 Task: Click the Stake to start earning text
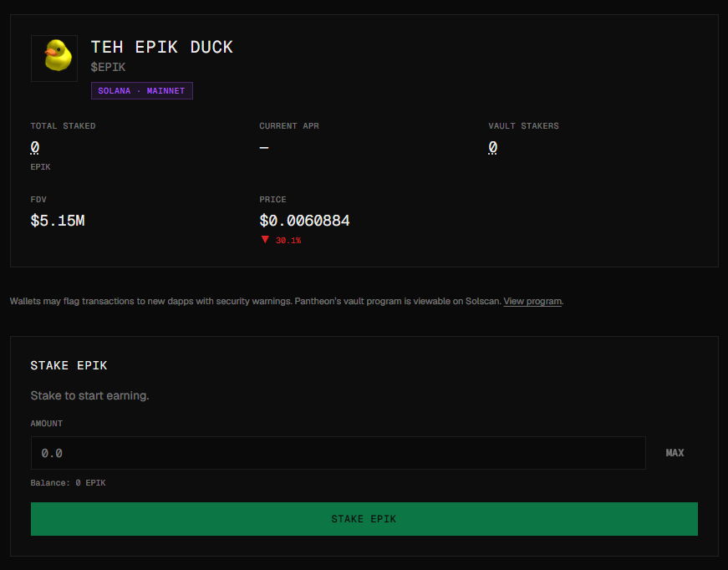click(x=89, y=396)
